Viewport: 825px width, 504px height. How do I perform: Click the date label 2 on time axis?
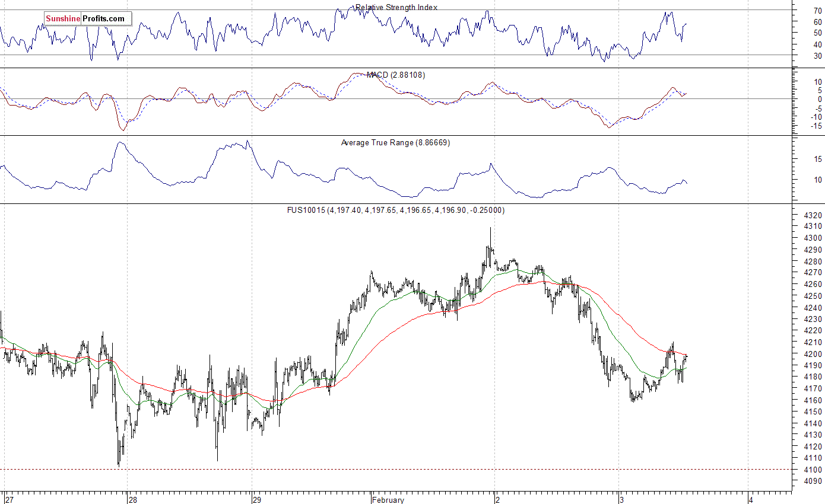coord(499,500)
